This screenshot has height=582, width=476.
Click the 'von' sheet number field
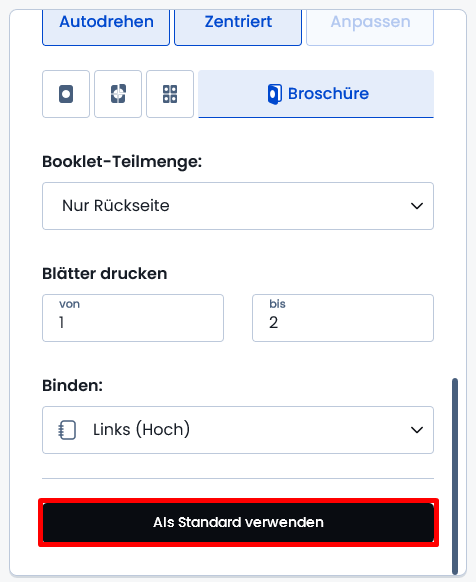click(x=133, y=318)
